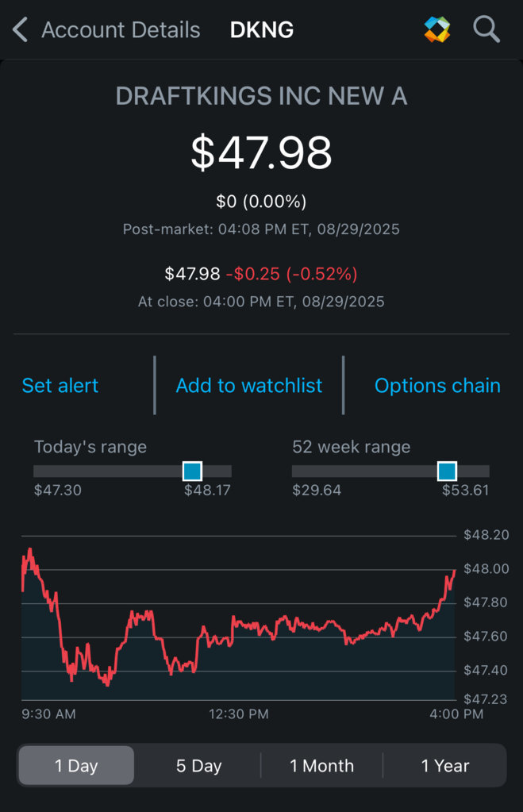Tap the chart's morning low point
The image size is (523, 812).
(x=107, y=683)
